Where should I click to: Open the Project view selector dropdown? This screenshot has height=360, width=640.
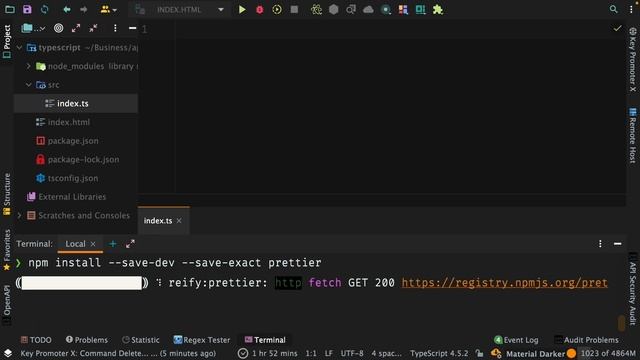[33, 28]
